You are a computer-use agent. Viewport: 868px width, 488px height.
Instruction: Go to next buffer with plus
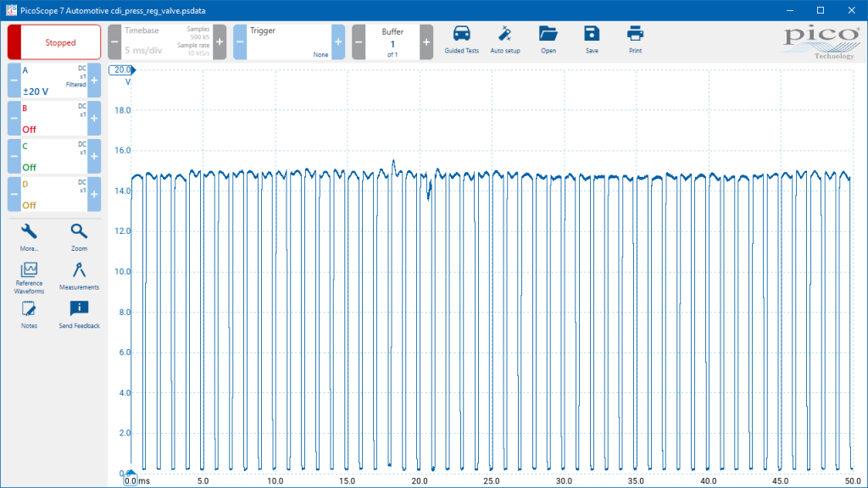426,42
